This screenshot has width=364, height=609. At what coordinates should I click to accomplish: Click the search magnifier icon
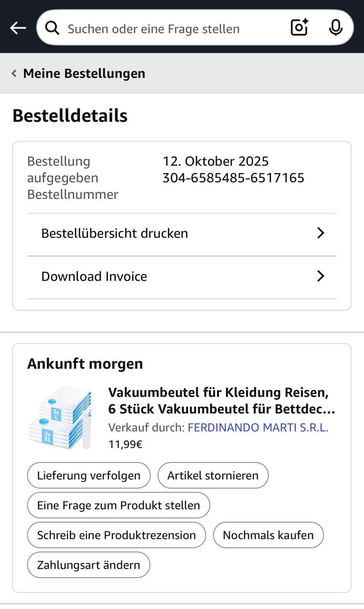[x=52, y=29]
